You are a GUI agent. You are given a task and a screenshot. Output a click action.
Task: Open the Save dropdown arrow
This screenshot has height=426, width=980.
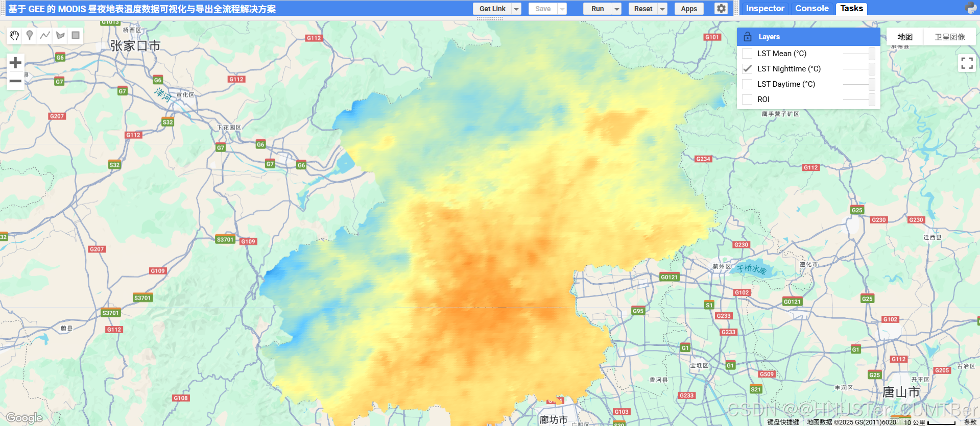(x=562, y=9)
